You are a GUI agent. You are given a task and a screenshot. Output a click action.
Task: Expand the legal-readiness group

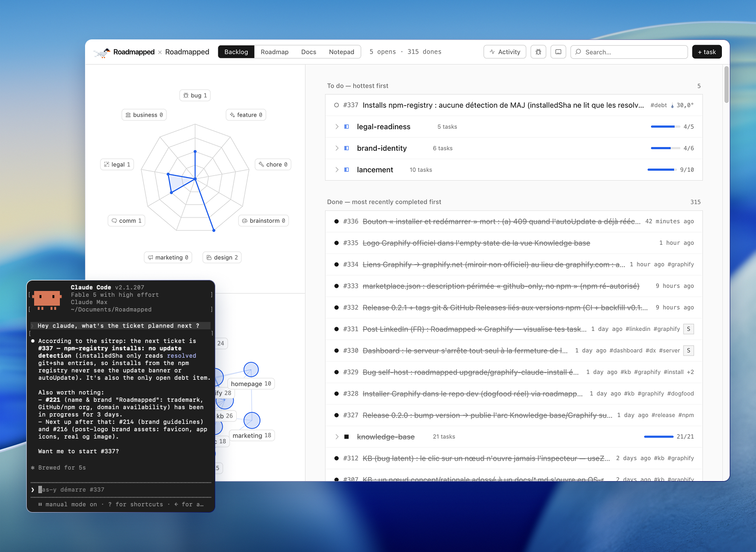[x=337, y=127]
